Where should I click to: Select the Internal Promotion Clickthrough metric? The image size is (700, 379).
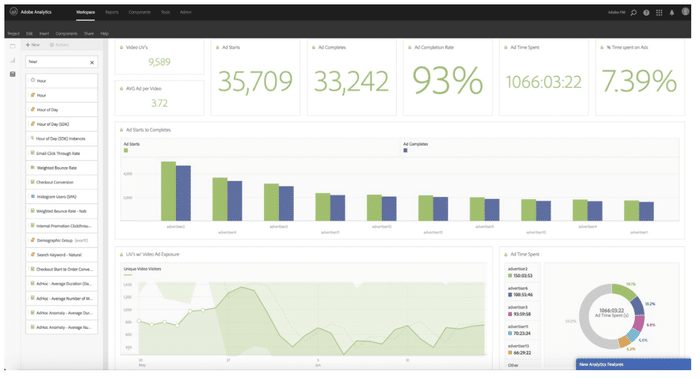click(62, 226)
